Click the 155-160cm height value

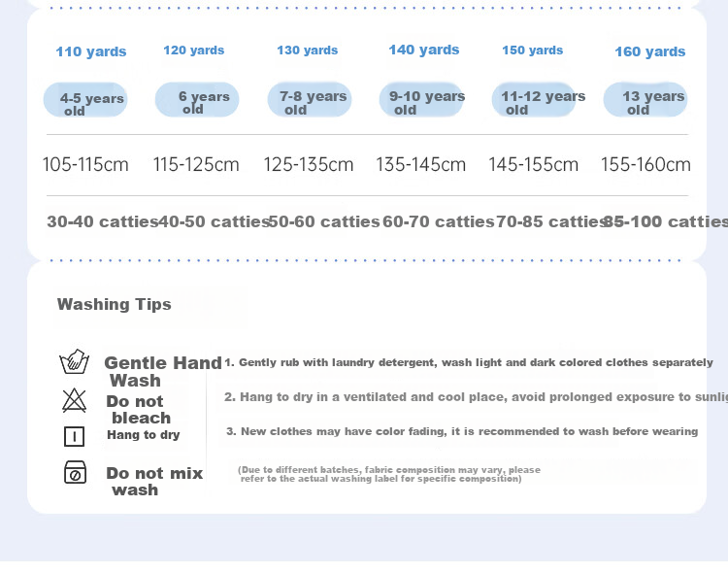(x=645, y=164)
